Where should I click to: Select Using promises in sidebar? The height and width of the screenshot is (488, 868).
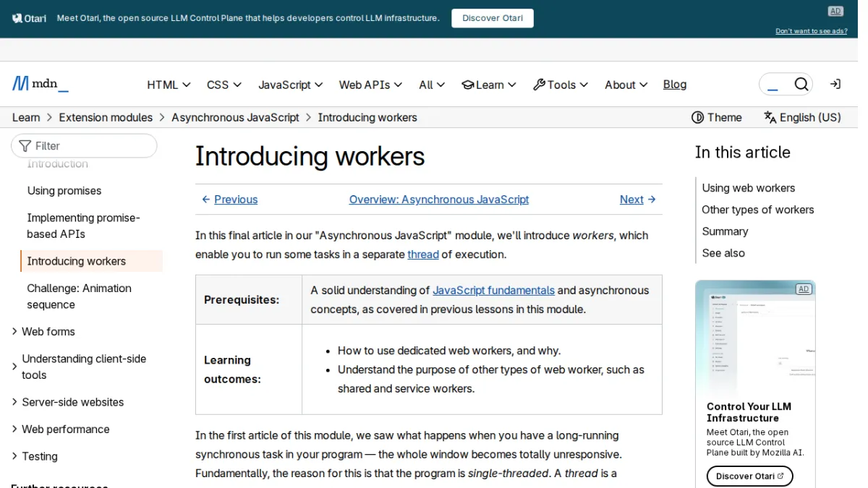click(64, 191)
